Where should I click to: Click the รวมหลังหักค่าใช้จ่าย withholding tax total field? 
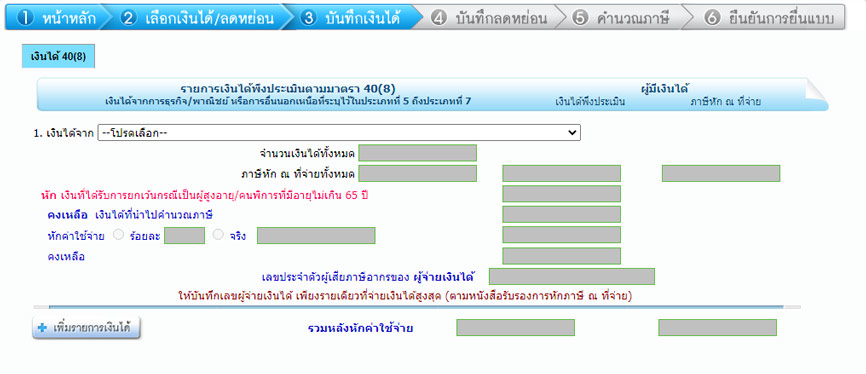[717, 328]
